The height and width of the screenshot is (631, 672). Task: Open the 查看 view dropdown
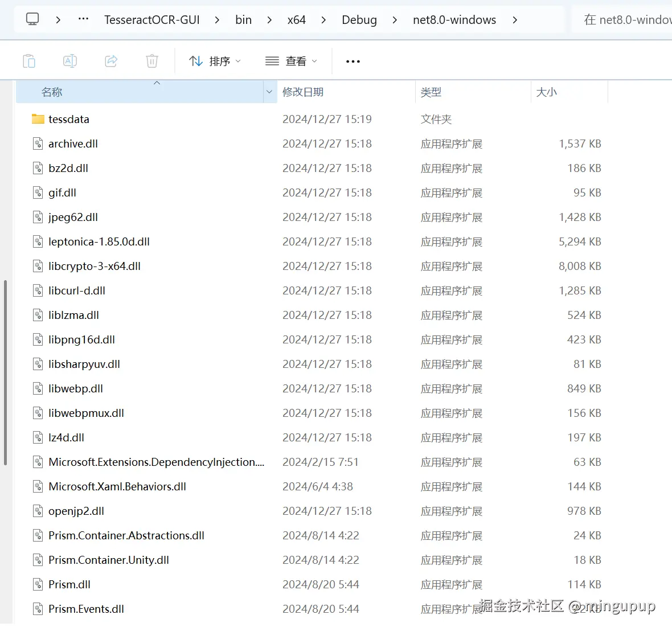[291, 62]
